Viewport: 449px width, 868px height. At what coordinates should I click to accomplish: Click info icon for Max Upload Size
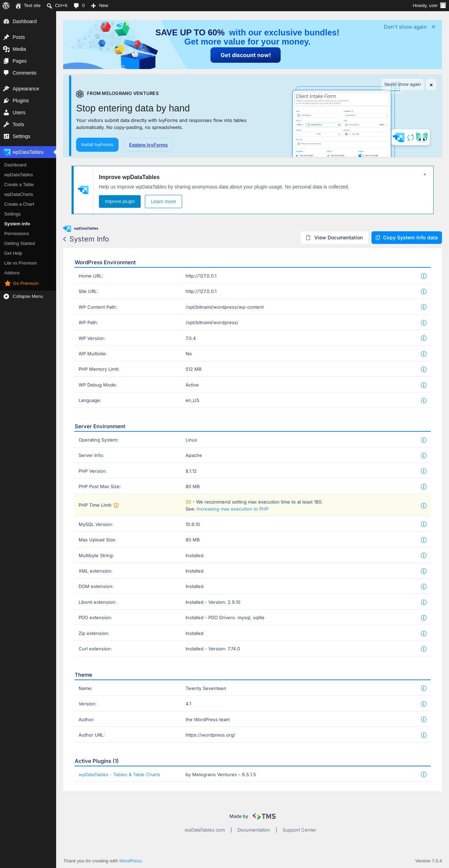pyautogui.click(x=424, y=540)
